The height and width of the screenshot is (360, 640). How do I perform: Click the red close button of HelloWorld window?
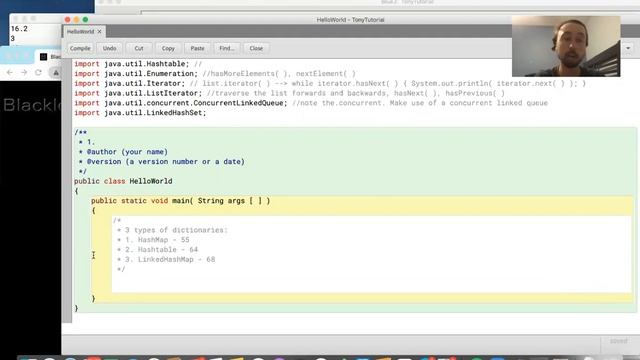[67, 19]
